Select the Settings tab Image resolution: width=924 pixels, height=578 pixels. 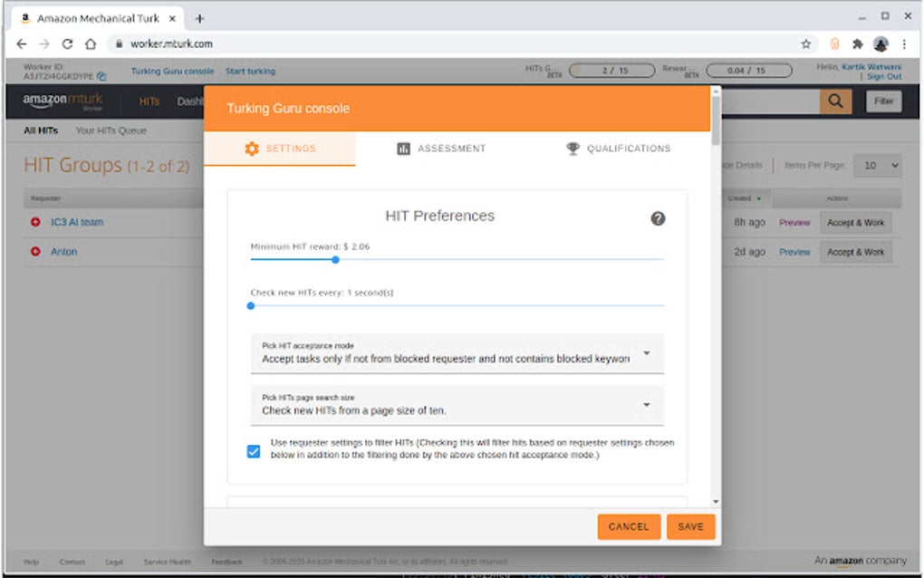click(x=280, y=149)
